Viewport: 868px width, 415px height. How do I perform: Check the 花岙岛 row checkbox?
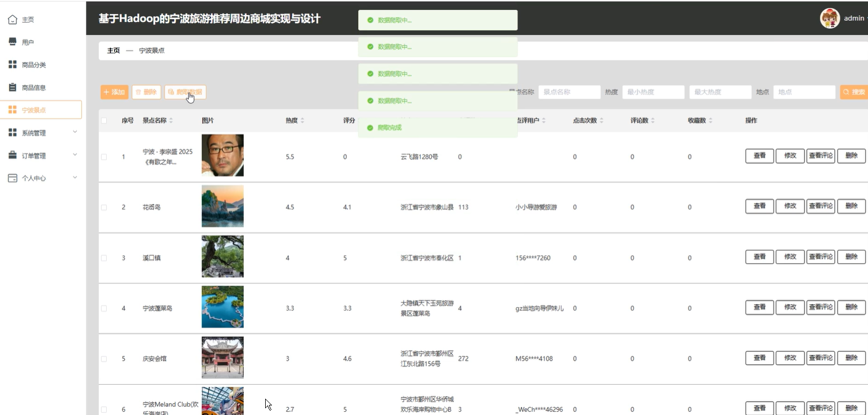pos(104,207)
